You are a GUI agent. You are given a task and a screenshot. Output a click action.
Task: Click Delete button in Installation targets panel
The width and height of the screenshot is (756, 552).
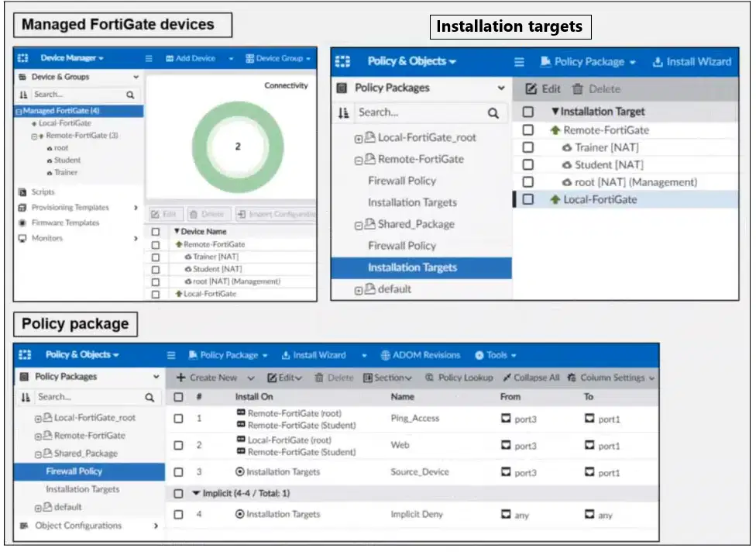point(596,89)
